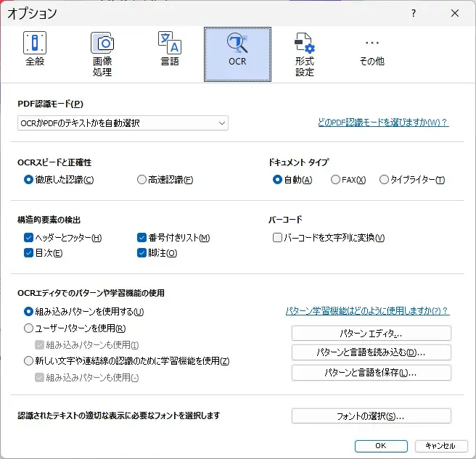Open link どのPDF認識モードを選びますか

[x=383, y=123]
